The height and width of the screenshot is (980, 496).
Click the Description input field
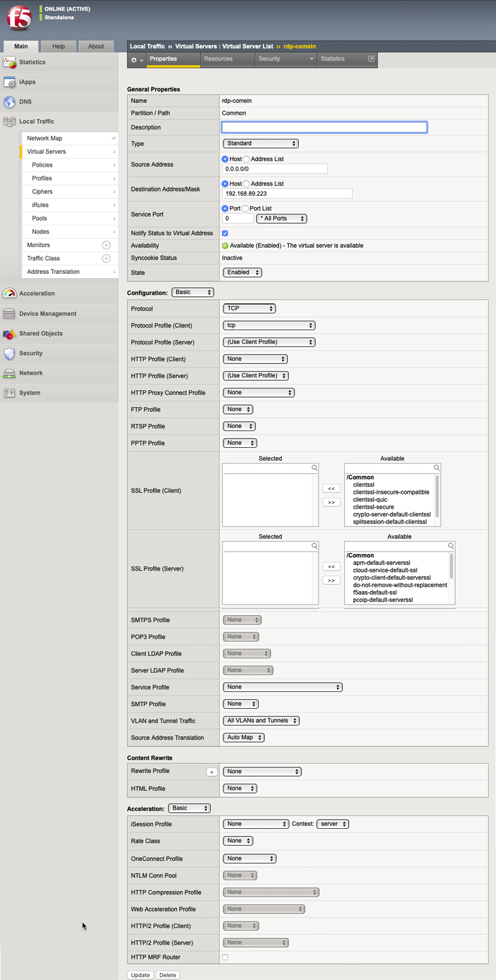tap(324, 128)
